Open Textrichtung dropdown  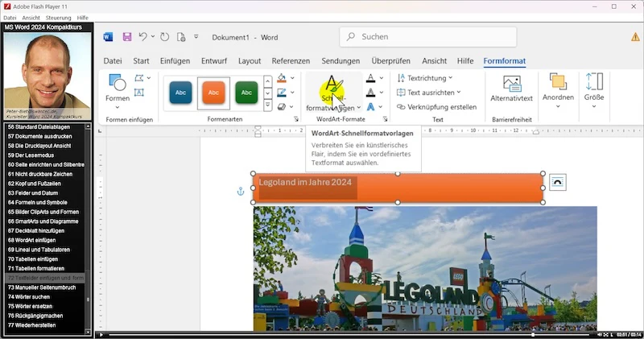[425, 77]
